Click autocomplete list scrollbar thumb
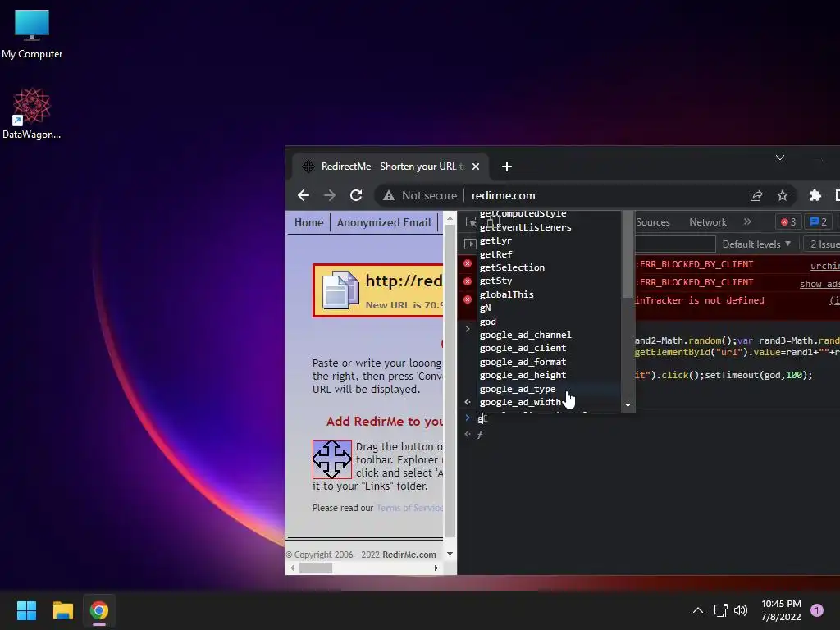 [628, 254]
